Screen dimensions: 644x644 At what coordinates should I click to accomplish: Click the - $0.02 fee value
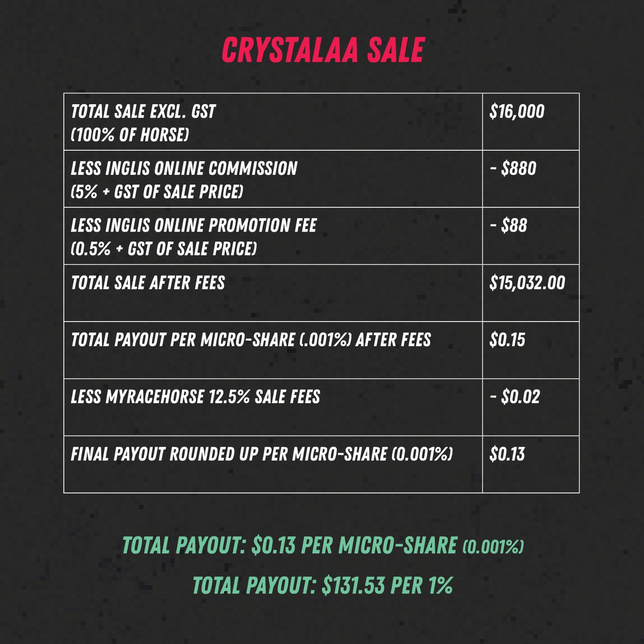515,397
